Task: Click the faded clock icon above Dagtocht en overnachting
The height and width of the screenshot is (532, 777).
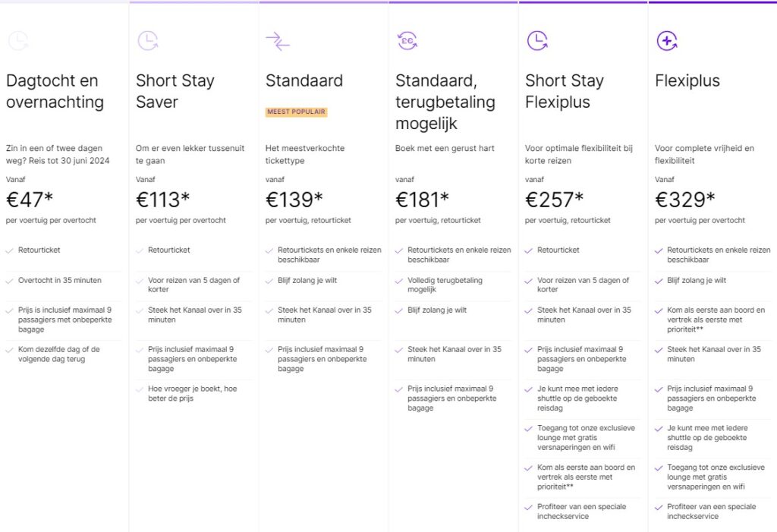Action: 18,41
